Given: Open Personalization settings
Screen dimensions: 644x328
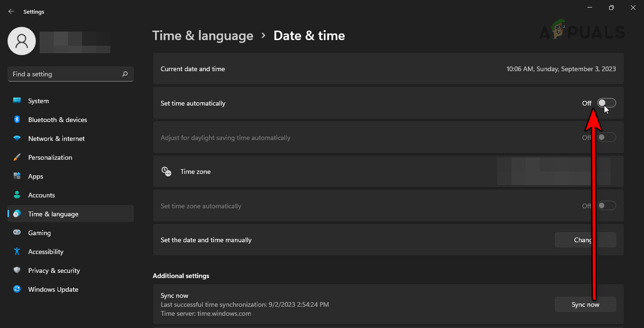Looking at the screenshot, I should tap(50, 157).
